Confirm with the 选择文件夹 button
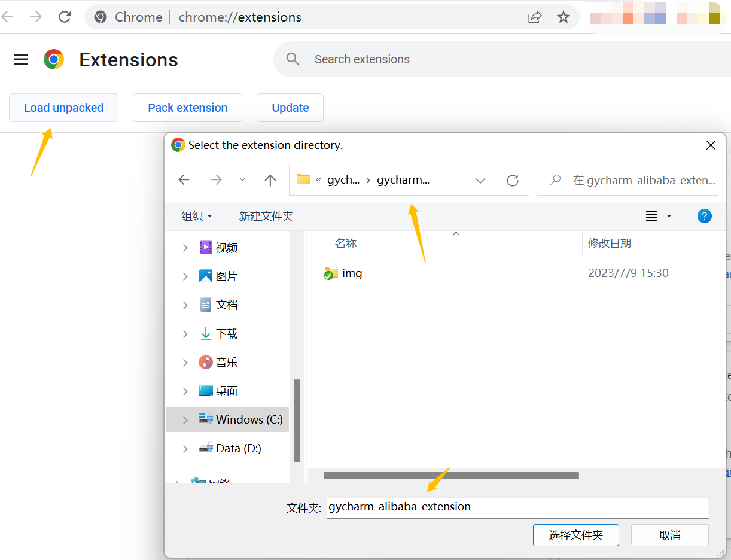 pyautogui.click(x=575, y=535)
